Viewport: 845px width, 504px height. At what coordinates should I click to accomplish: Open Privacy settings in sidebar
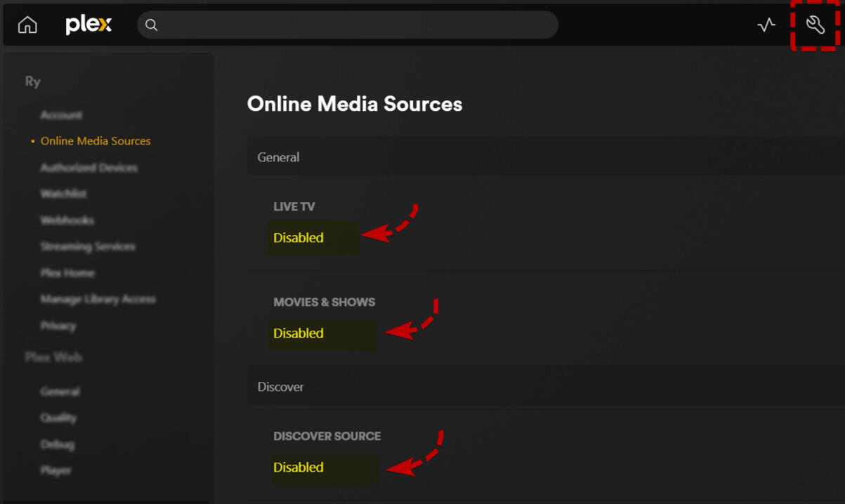[x=58, y=326]
